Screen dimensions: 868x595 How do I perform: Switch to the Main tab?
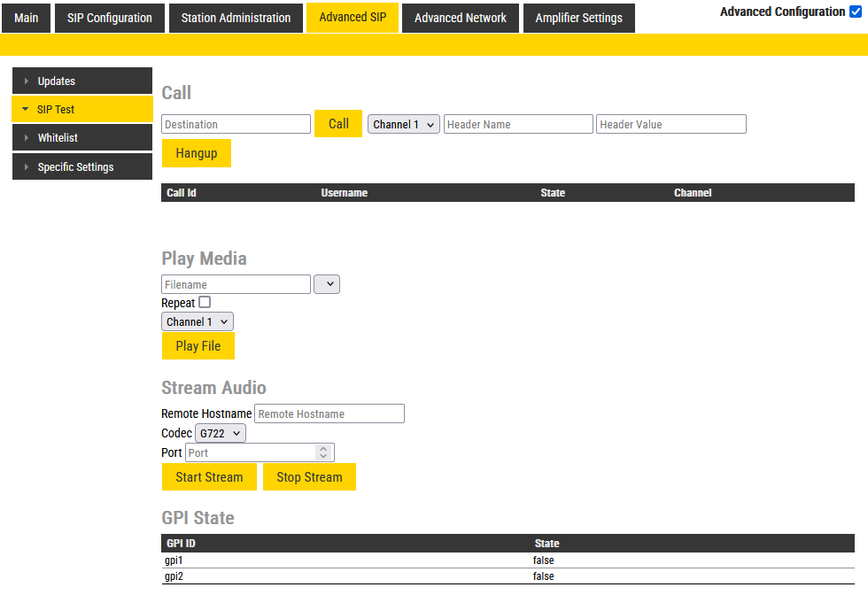[27, 18]
